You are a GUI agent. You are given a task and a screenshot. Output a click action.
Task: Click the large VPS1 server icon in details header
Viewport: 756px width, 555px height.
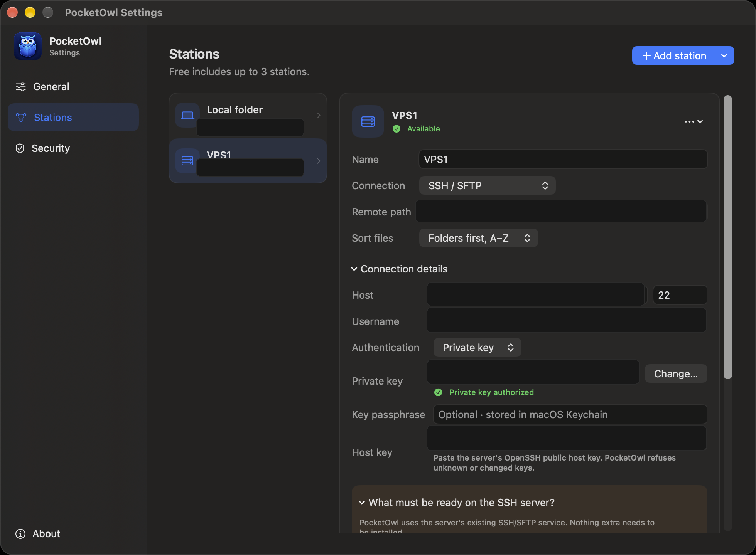point(368,121)
